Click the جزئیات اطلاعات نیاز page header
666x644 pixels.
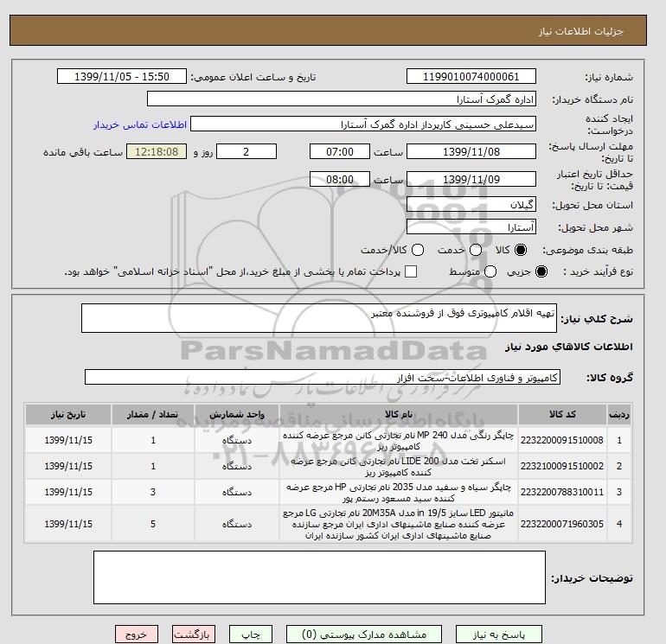(x=581, y=31)
